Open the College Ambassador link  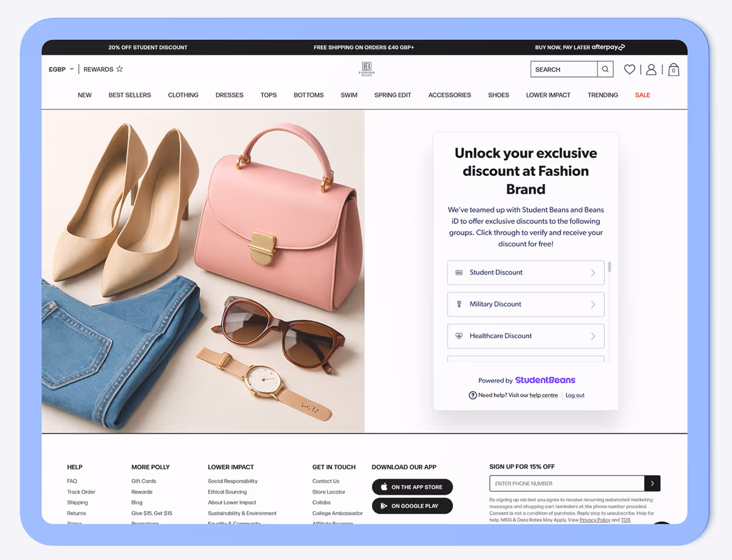(338, 514)
